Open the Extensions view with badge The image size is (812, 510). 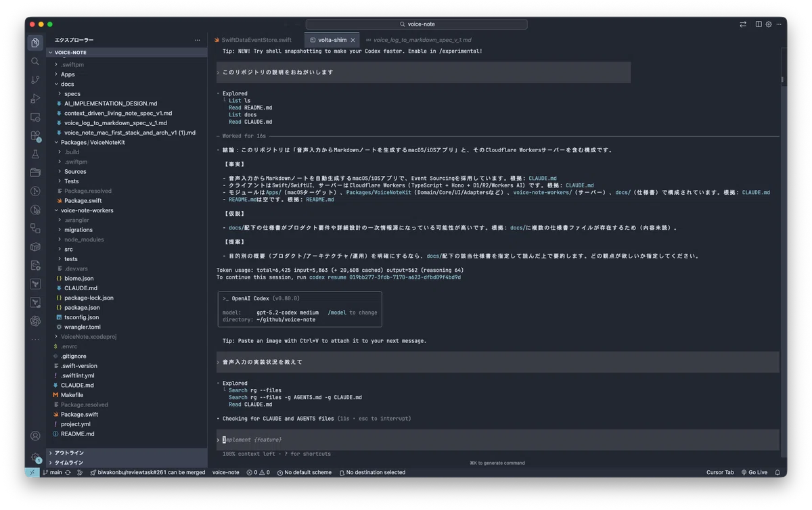(x=35, y=136)
